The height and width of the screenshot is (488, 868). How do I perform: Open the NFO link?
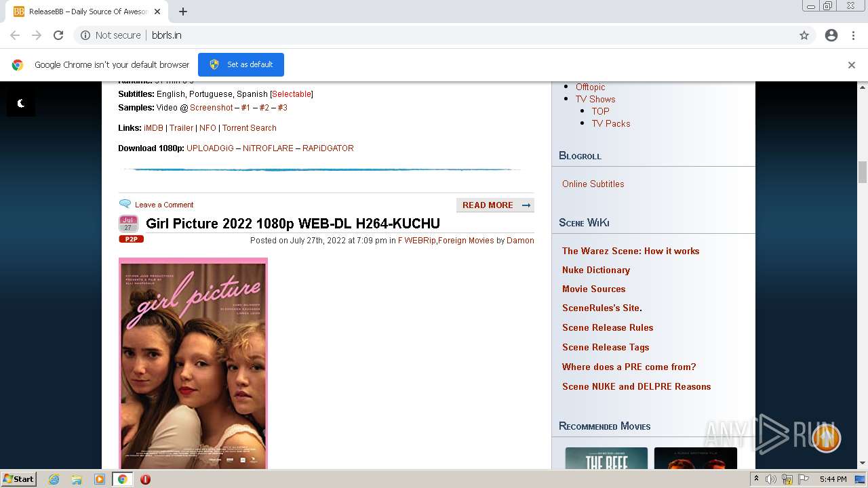pos(208,128)
